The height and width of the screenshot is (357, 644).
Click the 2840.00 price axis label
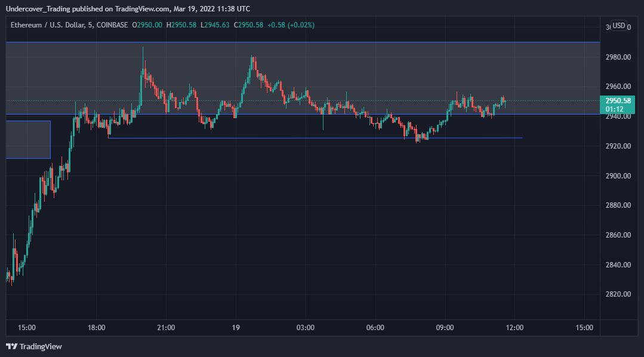[x=618, y=265]
